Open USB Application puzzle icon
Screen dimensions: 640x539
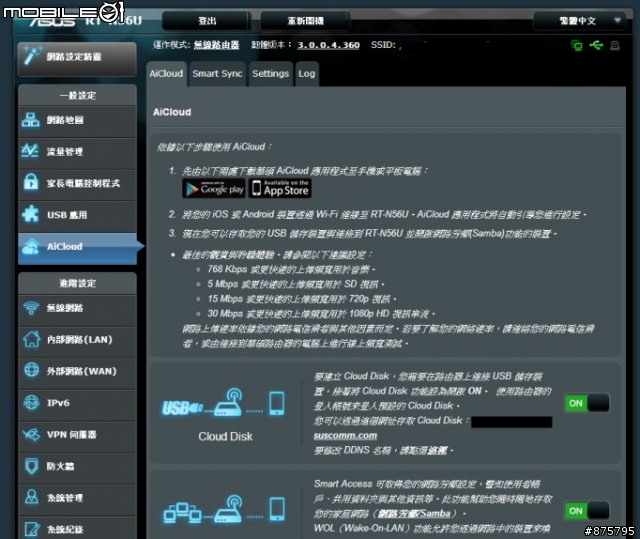tap(31, 214)
